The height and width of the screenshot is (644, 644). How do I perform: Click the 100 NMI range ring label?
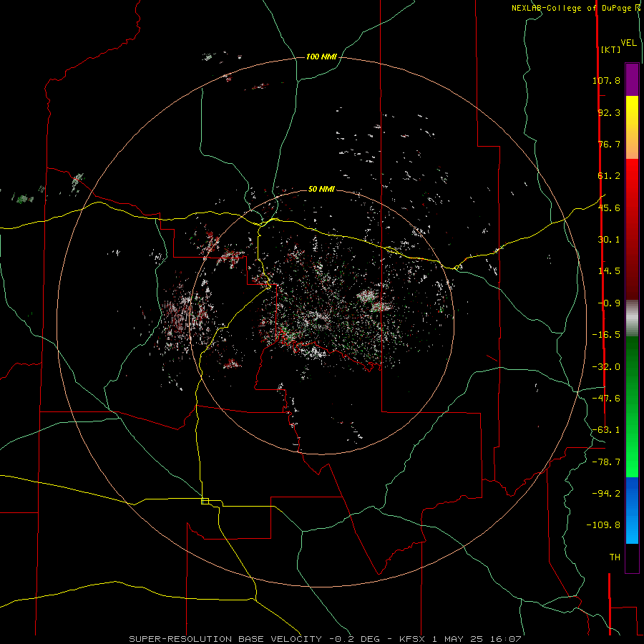(x=321, y=57)
